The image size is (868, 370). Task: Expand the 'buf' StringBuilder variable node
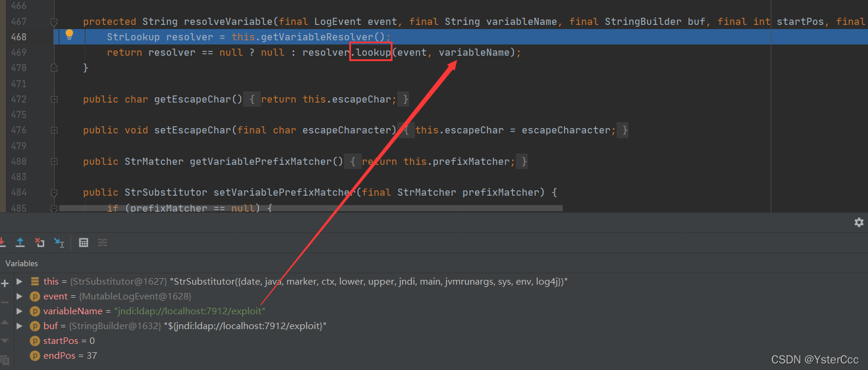20,326
